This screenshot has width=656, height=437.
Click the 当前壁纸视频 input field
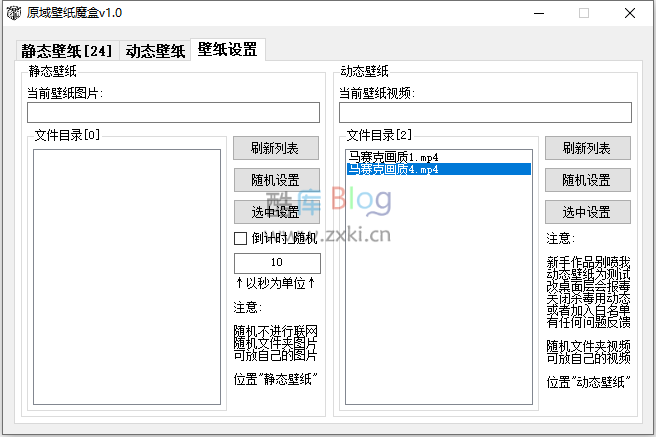(x=485, y=112)
